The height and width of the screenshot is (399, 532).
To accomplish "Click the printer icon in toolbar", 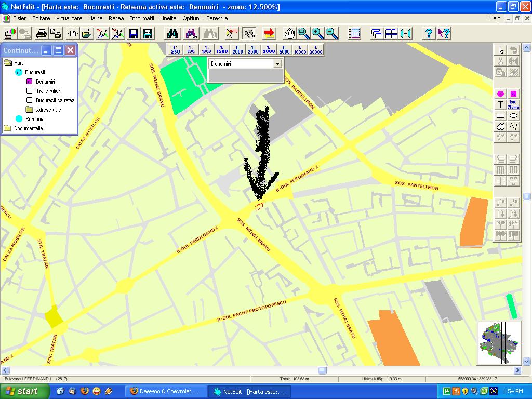I will [42, 34].
